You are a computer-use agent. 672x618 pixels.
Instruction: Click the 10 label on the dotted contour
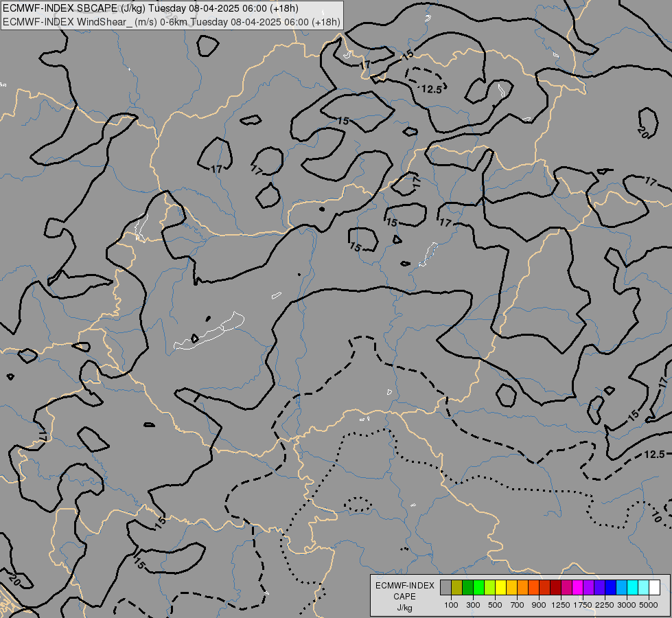[657, 517]
